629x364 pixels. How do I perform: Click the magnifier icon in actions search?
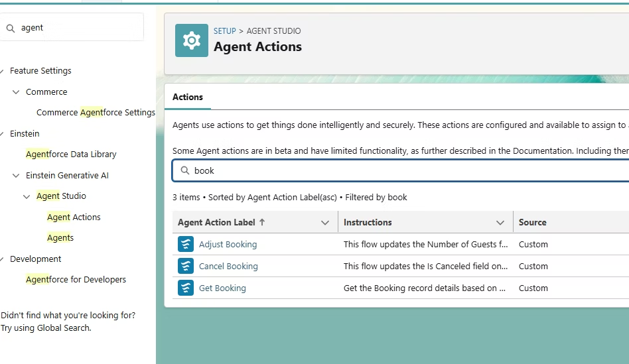[x=185, y=170]
